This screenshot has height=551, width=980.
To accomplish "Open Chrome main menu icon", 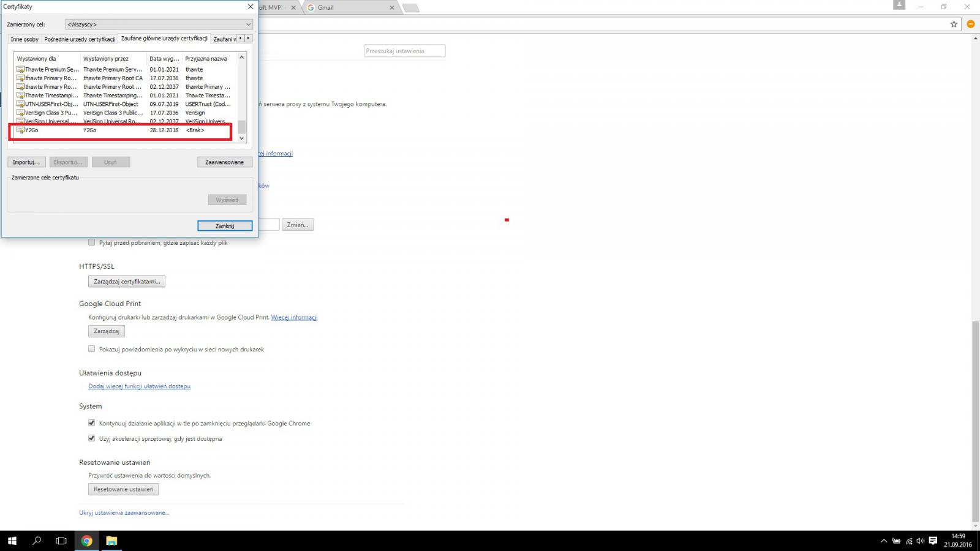I will pos(971,24).
